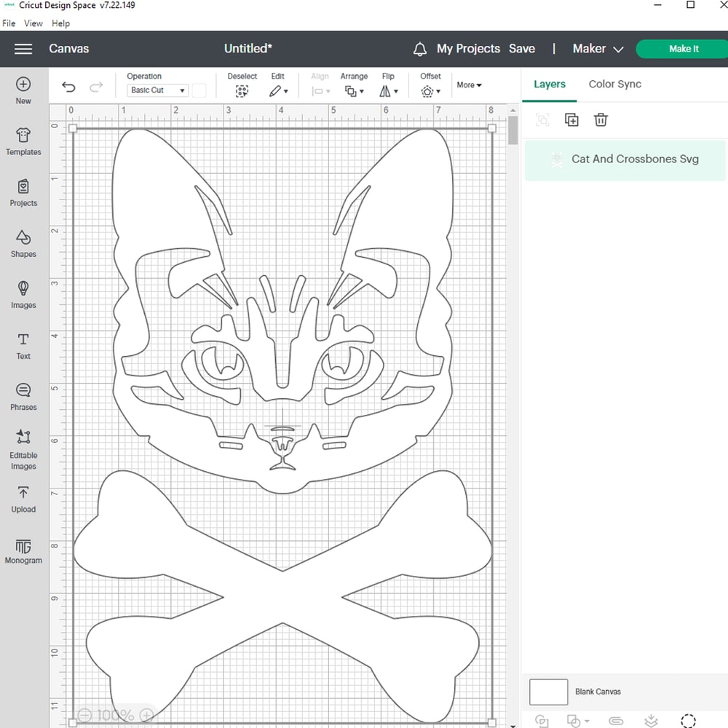728x728 pixels.
Task: Open the Upload panel
Action: 23,499
